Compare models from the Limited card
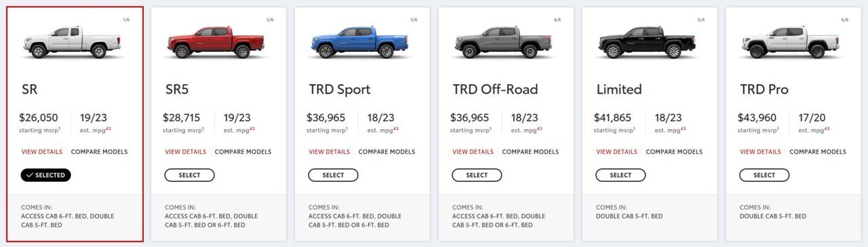 coord(674,152)
